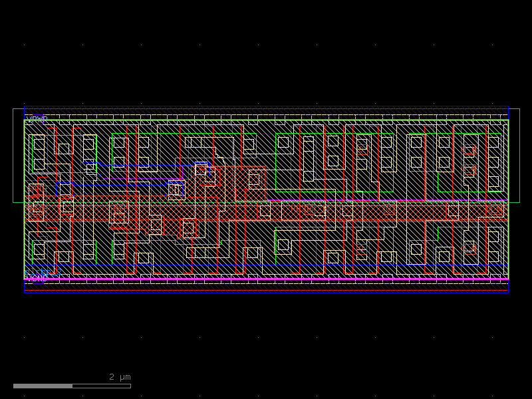532x399 pixels.
Task: Click the red pin marker in upper-right column
Action: point(469,151)
